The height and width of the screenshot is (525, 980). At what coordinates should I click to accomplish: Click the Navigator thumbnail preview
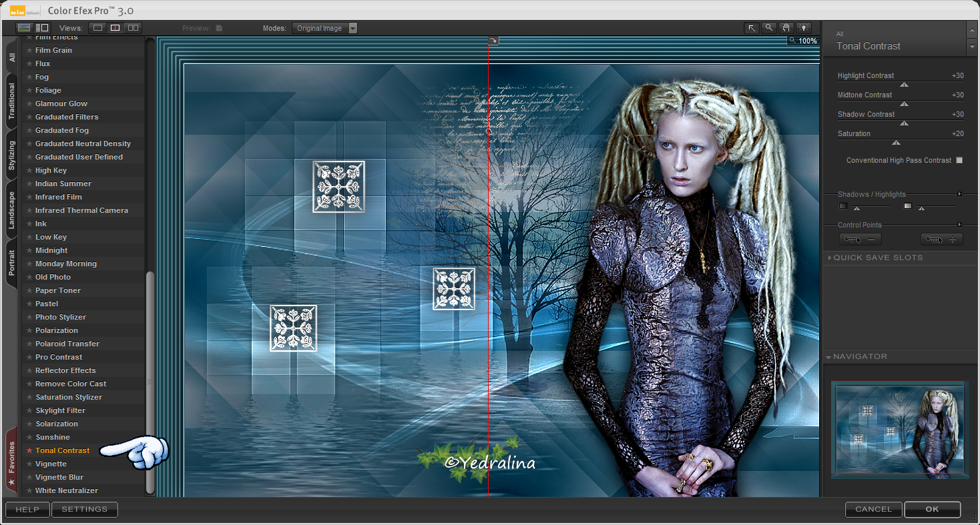(x=900, y=430)
